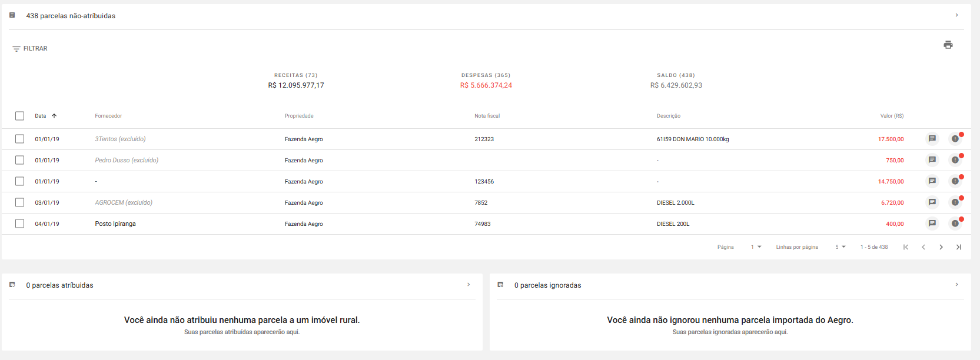Viewport: 980px width, 360px height.
Task: Click alert icon on Pedro Dusso row
Action: pos(955,160)
